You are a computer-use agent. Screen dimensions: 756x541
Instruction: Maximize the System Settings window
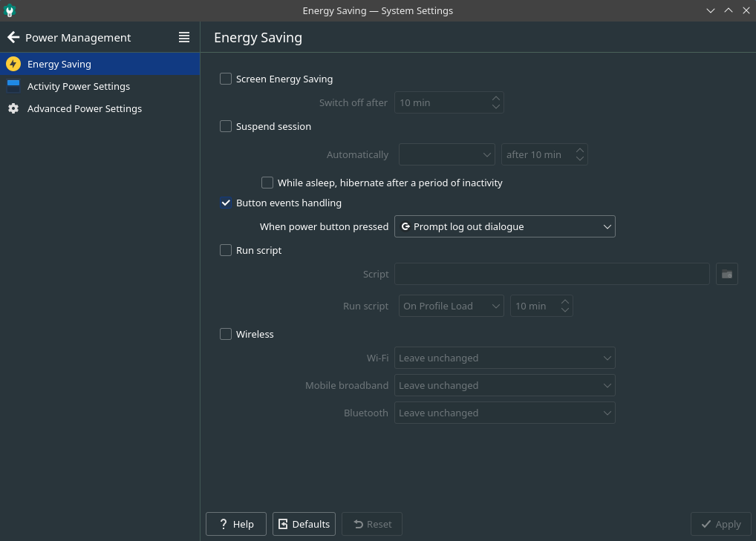click(728, 10)
